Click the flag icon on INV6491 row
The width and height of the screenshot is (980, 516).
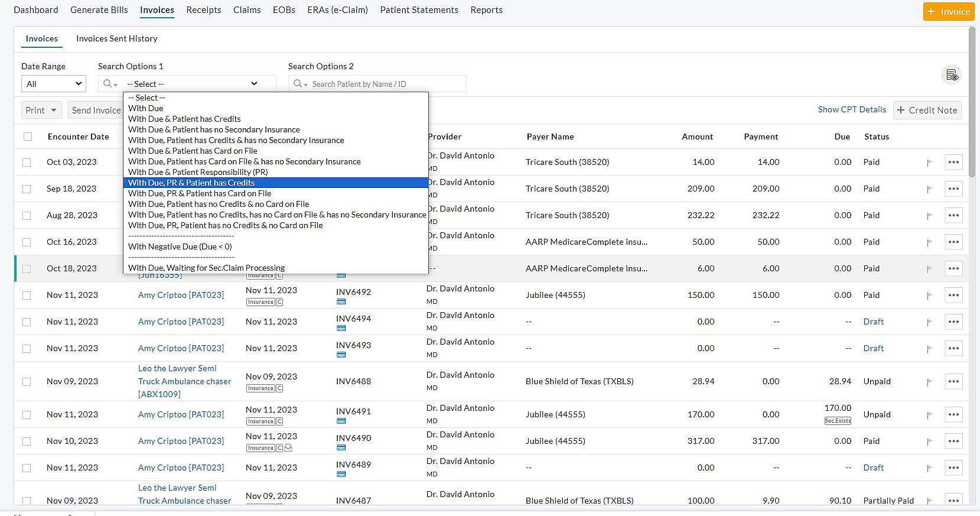(x=929, y=415)
